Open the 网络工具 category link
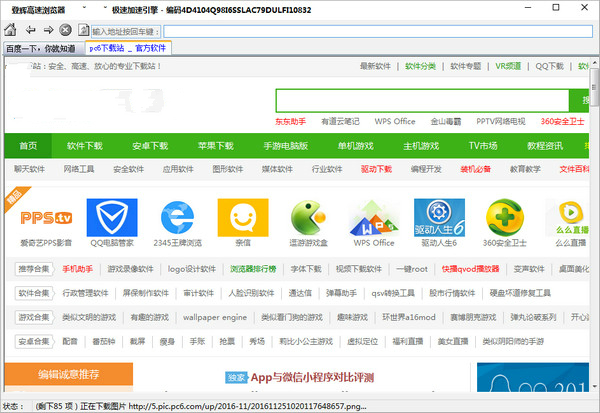600x413 pixels. pyautogui.click(x=79, y=169)
